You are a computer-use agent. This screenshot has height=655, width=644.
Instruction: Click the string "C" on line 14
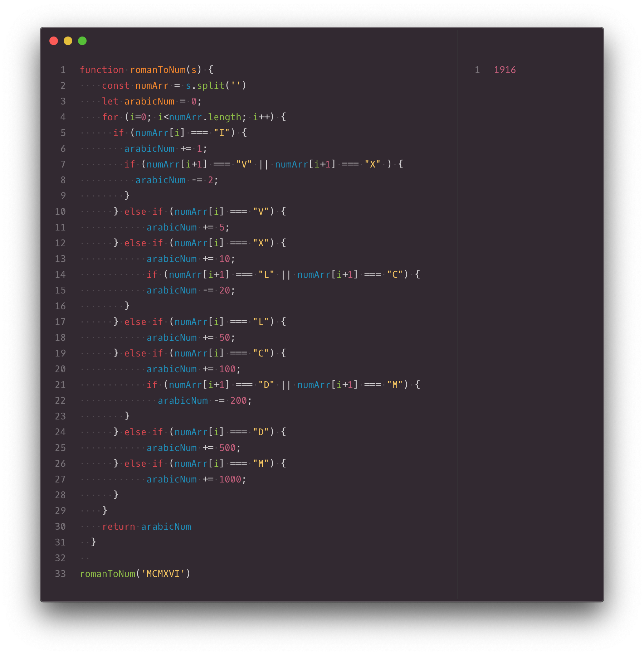pos(395,275)
